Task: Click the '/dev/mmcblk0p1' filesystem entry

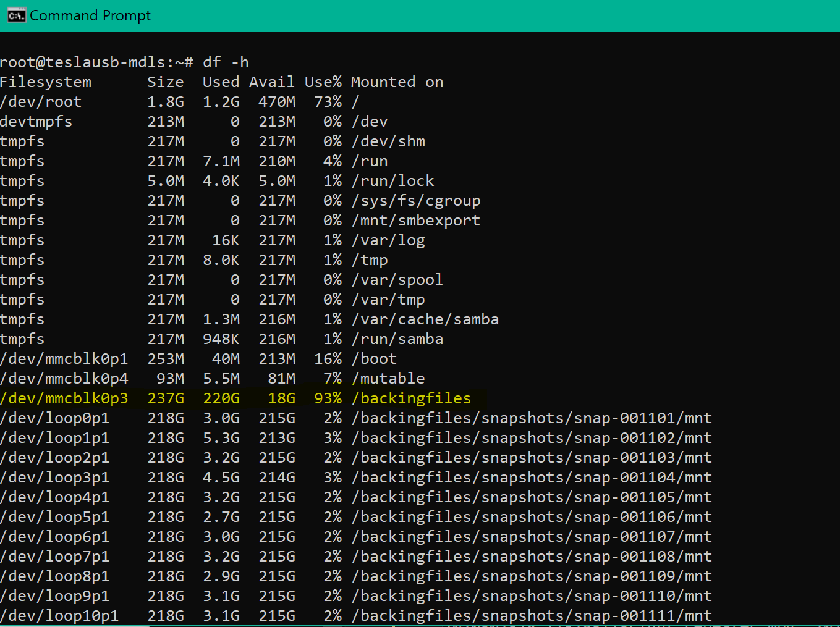Action: point(64,359)
